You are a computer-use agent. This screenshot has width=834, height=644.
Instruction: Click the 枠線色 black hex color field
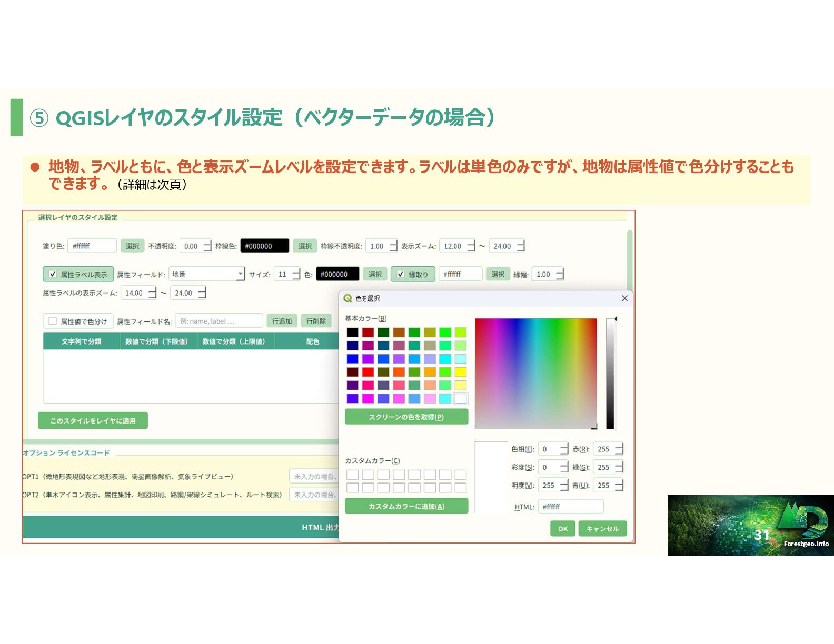(x=264, y=246)
